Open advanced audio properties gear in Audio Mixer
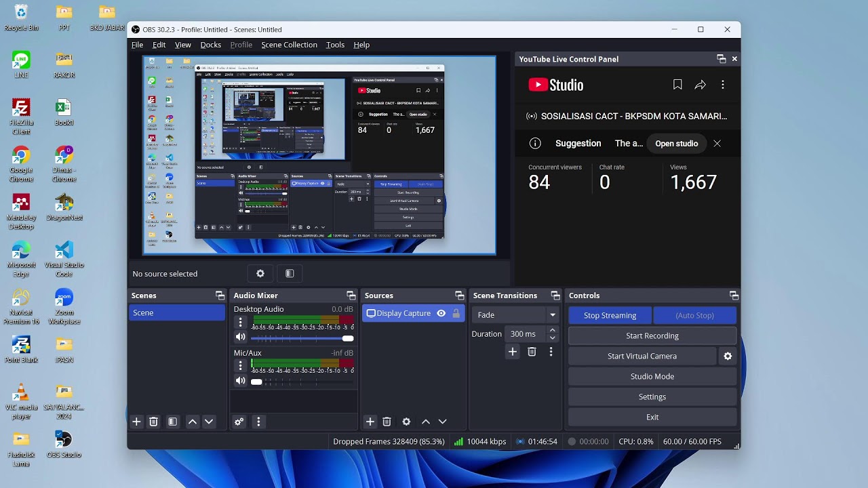This screenshot has width=868, height=488. pos(239,422)
